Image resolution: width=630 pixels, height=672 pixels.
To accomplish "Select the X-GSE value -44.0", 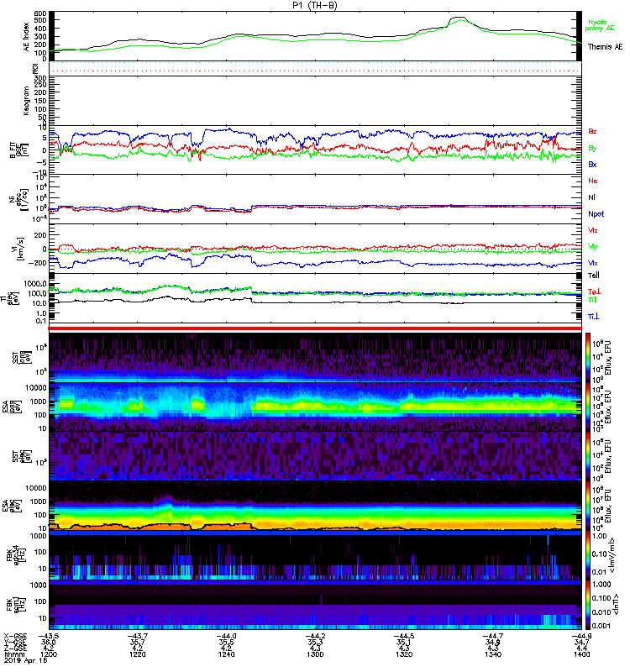I will click(227, 636).
